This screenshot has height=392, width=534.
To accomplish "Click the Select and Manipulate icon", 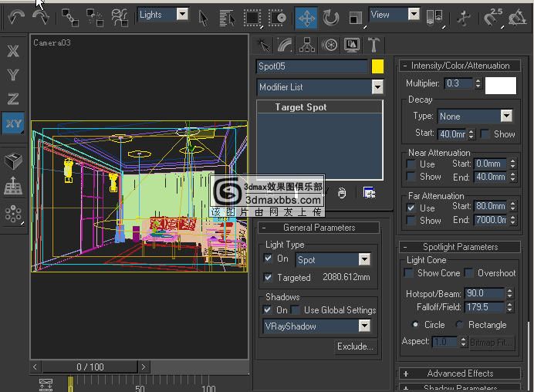I will tap(464, 18).
